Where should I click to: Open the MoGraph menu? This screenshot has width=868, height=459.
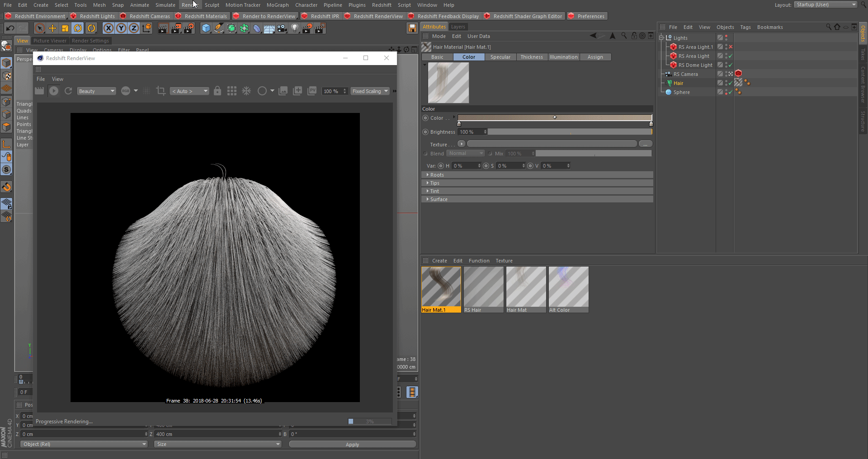[277, 5]
